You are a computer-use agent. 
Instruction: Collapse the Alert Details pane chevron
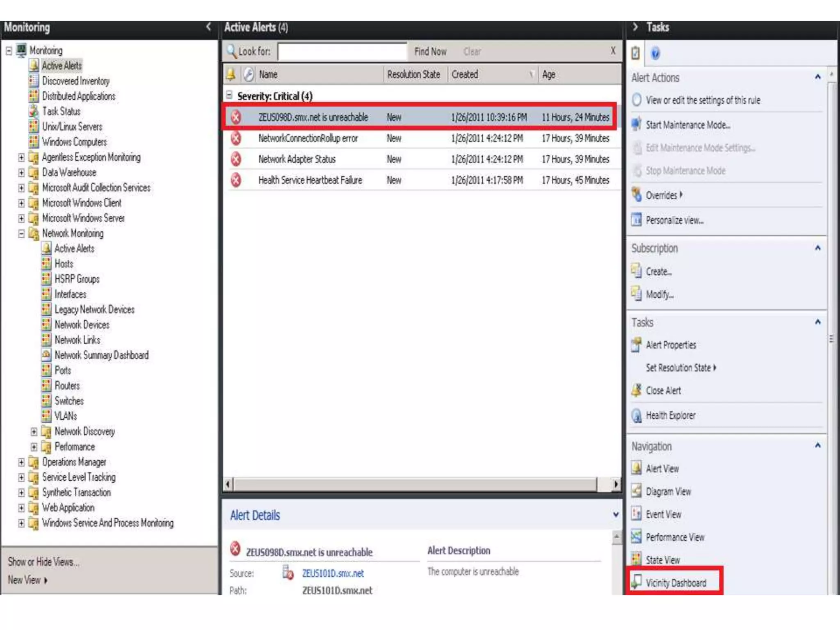(615, 515)
